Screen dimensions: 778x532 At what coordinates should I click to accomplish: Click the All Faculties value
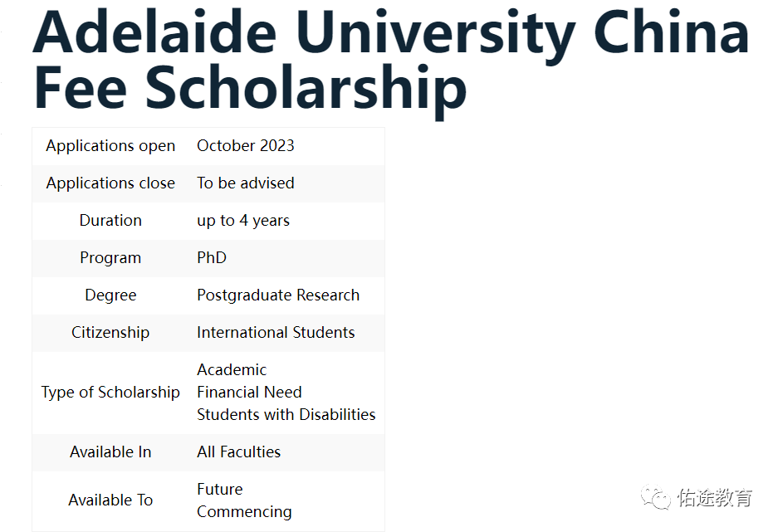(238, 451)
